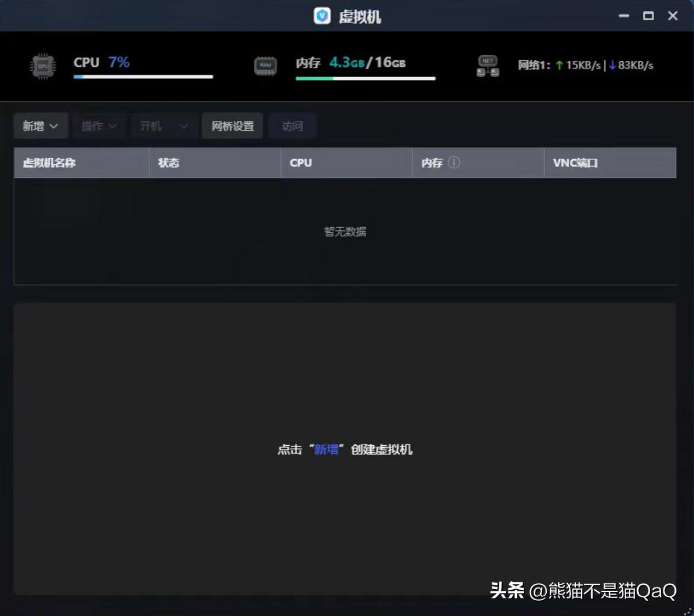Click the blue V app icon in title bar
The width and height of the screenshot is (694, 616).
[322, 16]
